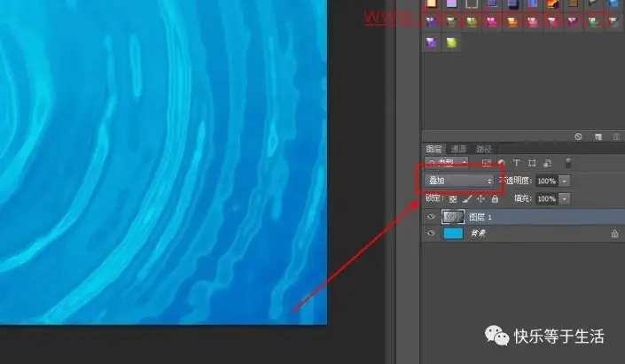Click the clear style icon in Styles panel
This screenshot has height=364, width=625.
coord(578,136)
